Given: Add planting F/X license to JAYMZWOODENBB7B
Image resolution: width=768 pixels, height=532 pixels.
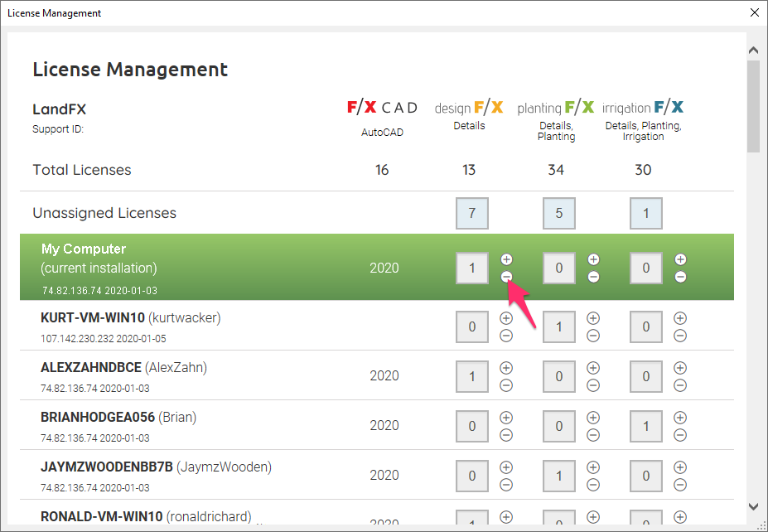Looking at the screenshot, I should click(593, 467).
